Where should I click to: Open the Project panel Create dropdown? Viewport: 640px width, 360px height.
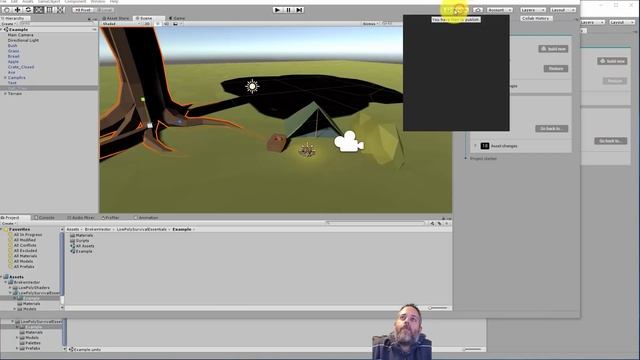8,223
